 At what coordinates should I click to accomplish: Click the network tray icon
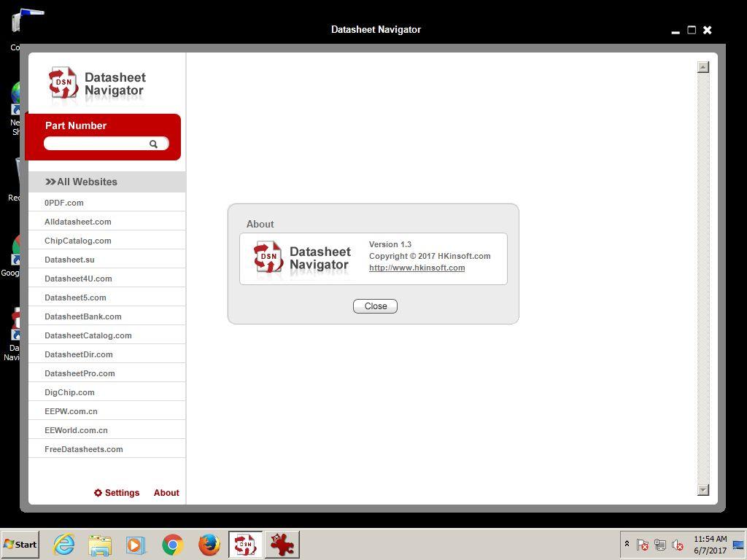point(659,544)
